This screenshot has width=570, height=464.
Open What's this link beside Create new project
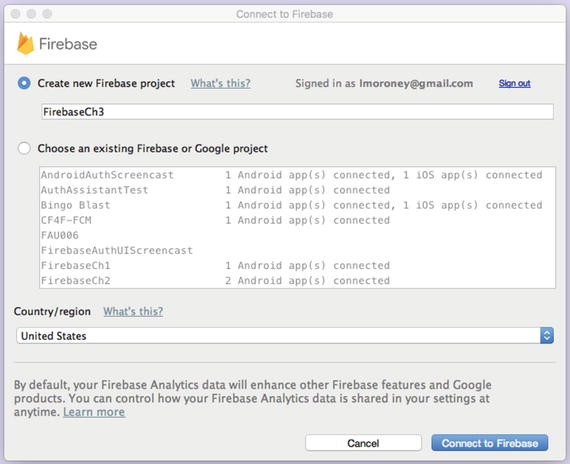coord(220,83)
